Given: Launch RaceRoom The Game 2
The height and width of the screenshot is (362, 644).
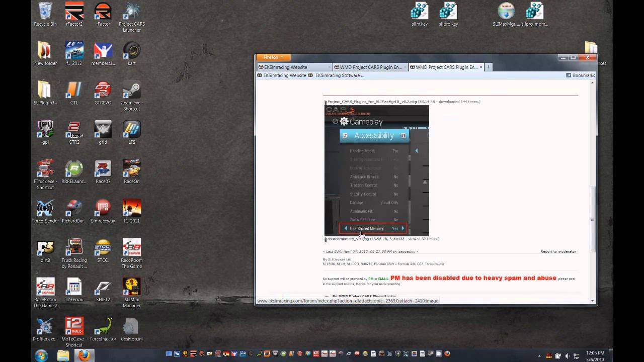Looking at the screenshot, I should tap(45, 293).
